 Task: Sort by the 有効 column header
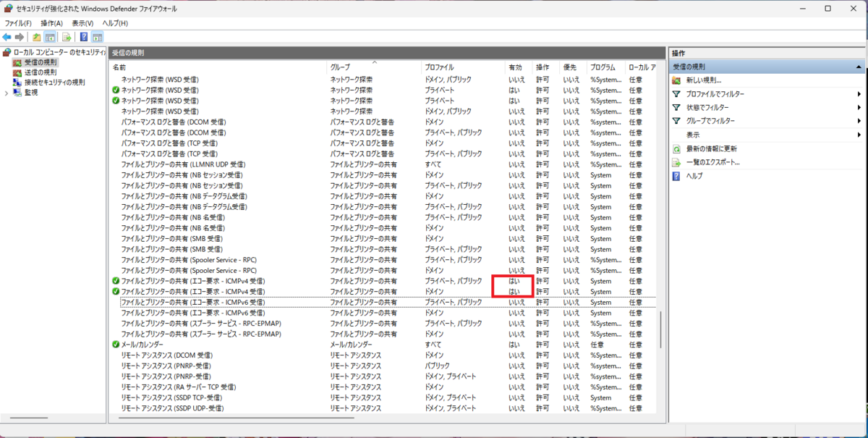519,67
